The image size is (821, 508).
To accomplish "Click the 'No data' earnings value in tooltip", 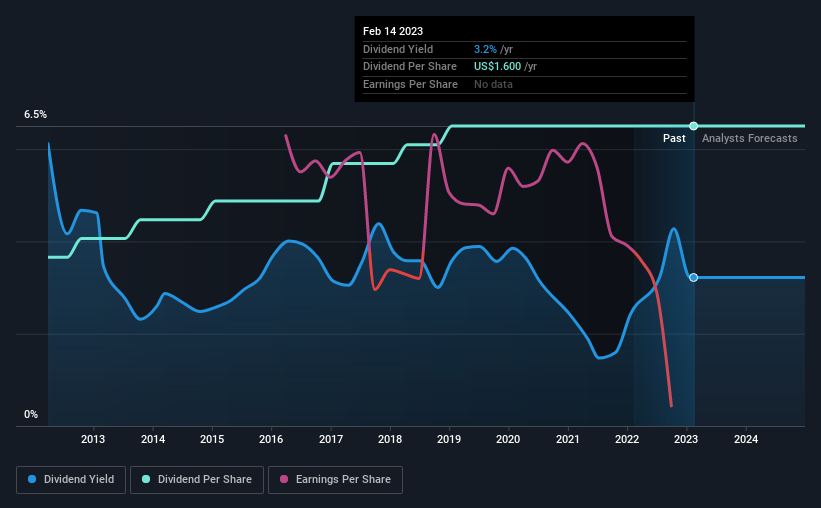I will click(493, 84).
